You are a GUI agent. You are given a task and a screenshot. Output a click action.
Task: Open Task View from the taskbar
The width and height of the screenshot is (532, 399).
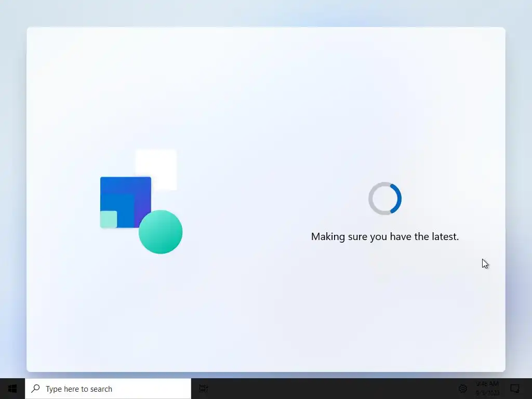click(x=204, y=389)
